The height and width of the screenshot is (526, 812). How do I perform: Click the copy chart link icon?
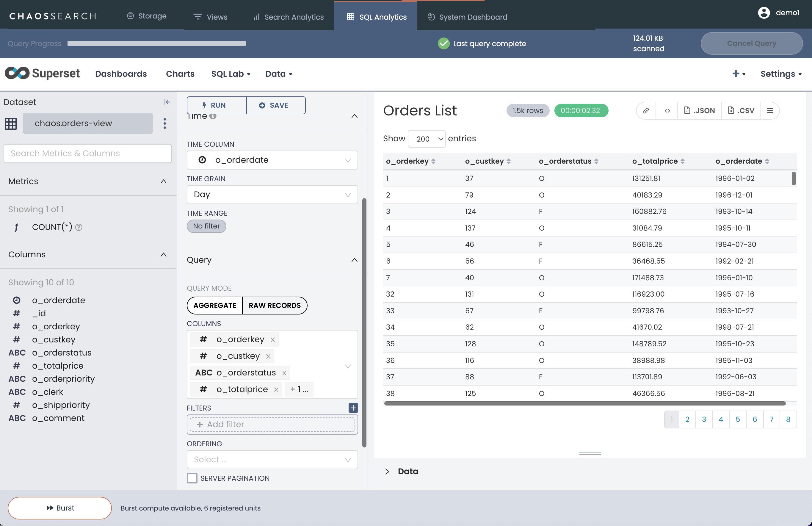646,111
